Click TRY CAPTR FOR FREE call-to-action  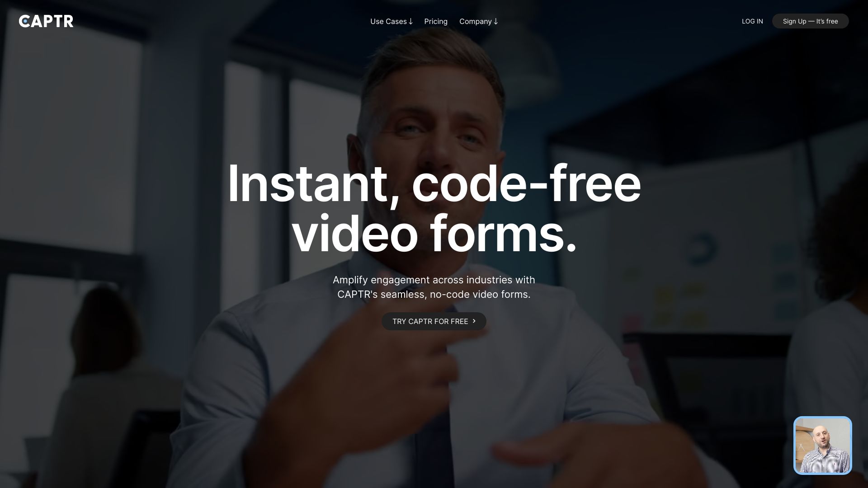click(x=434, y=321)
